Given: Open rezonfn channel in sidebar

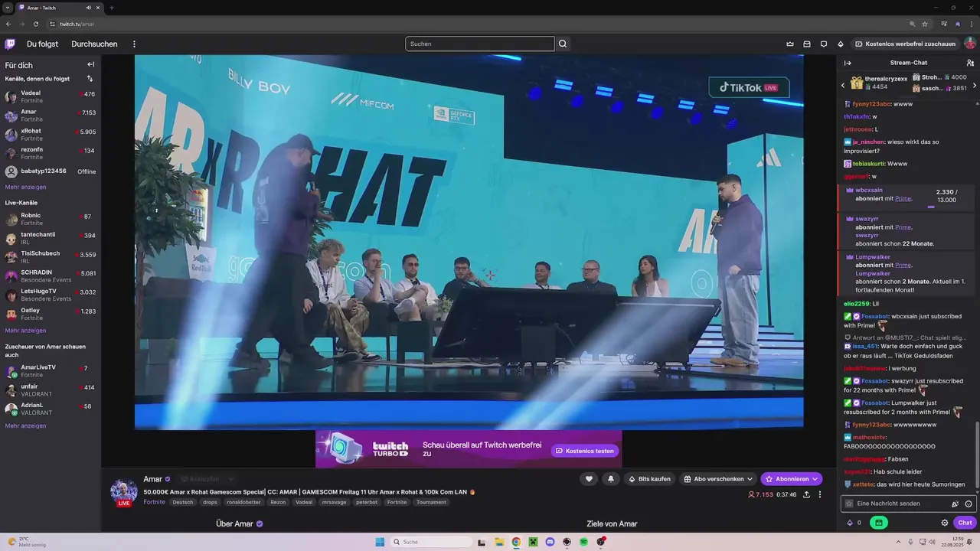Looking at the screenshot, I should point(50,153).
